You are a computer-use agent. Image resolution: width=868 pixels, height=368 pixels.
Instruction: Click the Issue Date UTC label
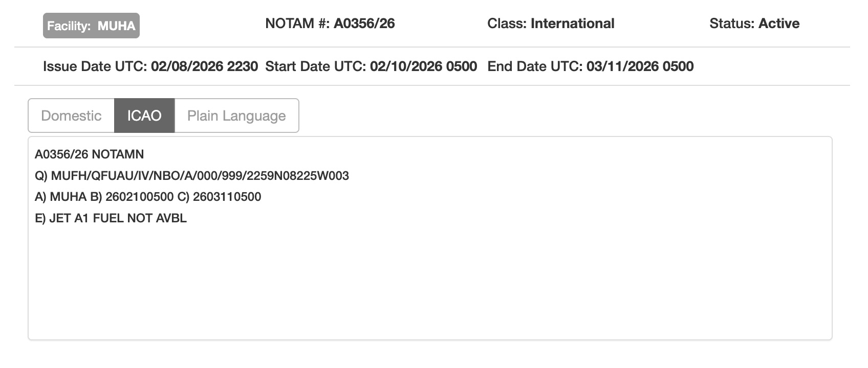95,66
